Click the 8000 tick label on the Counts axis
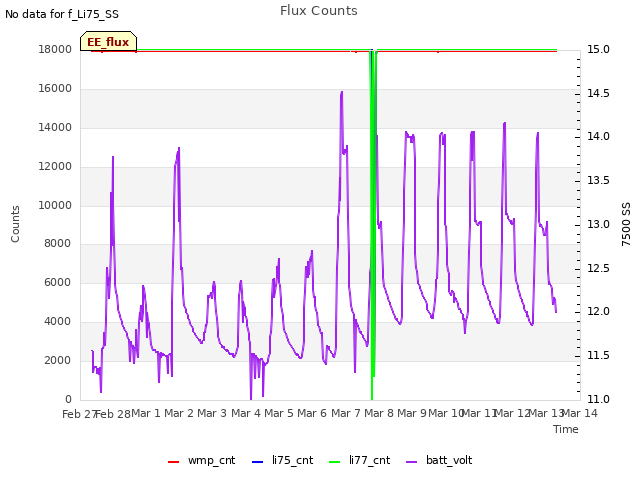 coord(58,243)
